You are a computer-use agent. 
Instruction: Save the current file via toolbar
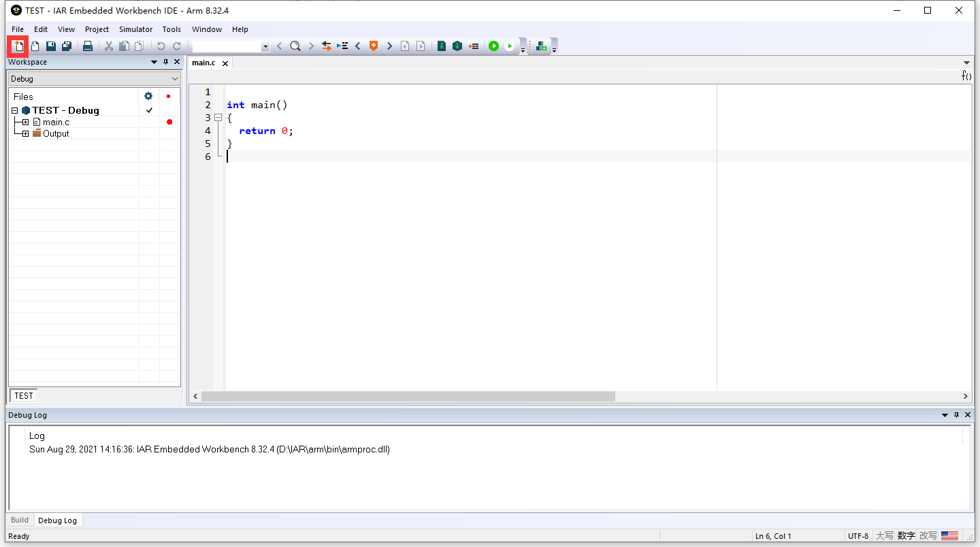pos(50,46)
